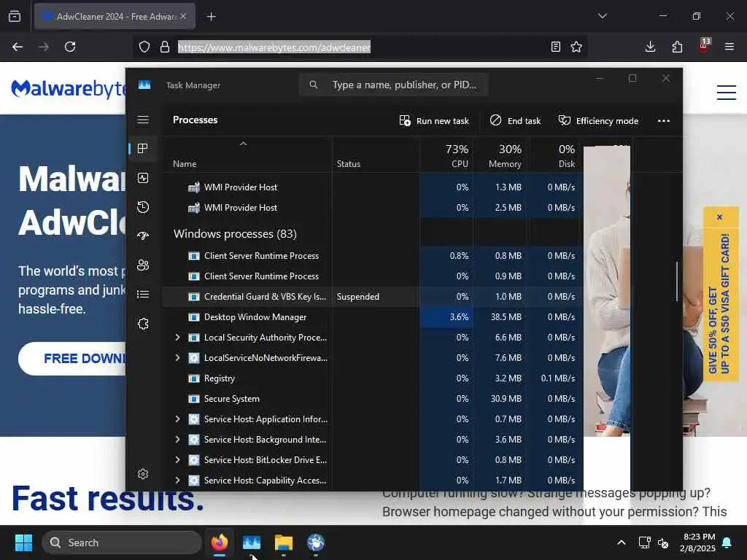Screen dimensions: 747x560
Task: Expand Service Host: Background Intelligent row
Action: click(x=178, y=440)
